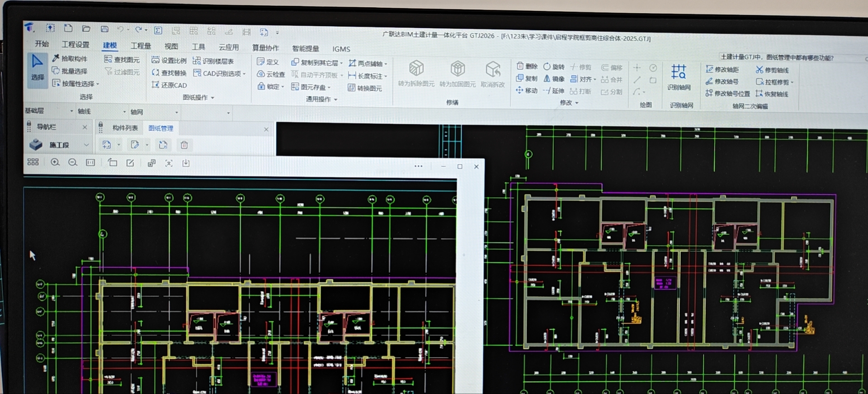Select the 延伸 extend tool
The image size is (868, 394).
(554, 91)
